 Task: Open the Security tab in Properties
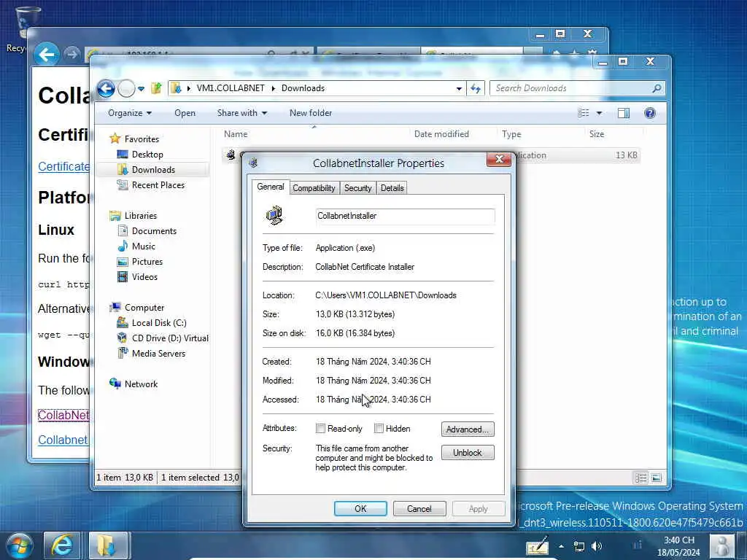point(357,188)
